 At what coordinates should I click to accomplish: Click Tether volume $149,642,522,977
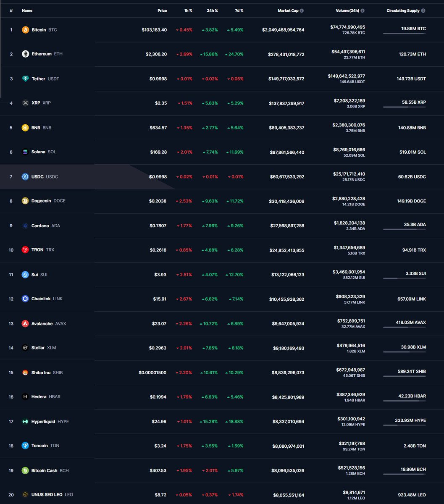click(x=347, y=76)
